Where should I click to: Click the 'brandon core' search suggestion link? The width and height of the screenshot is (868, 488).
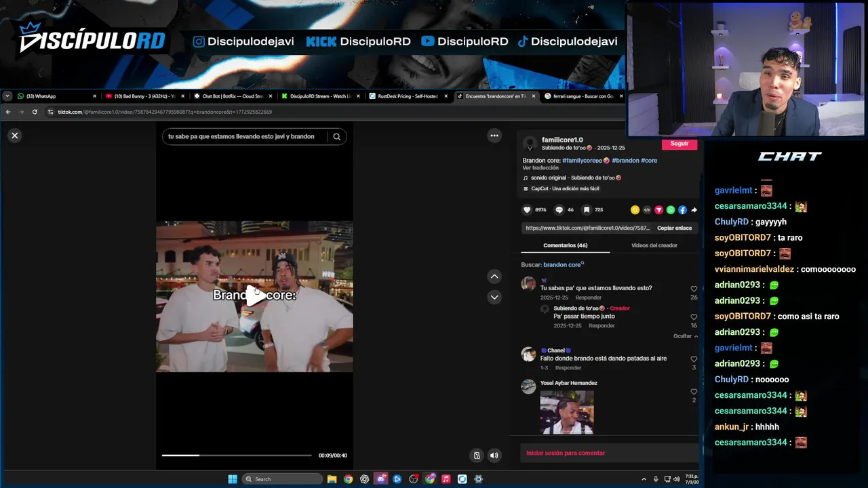[562, 264]
